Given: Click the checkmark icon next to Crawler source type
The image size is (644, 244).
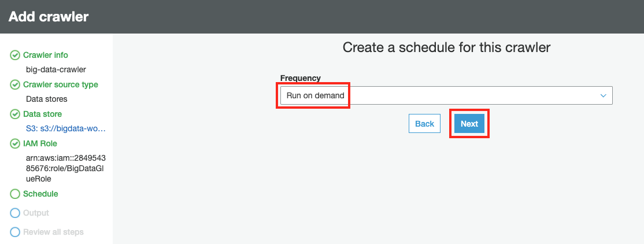Looking at the screenshot, I should point(15,85).
